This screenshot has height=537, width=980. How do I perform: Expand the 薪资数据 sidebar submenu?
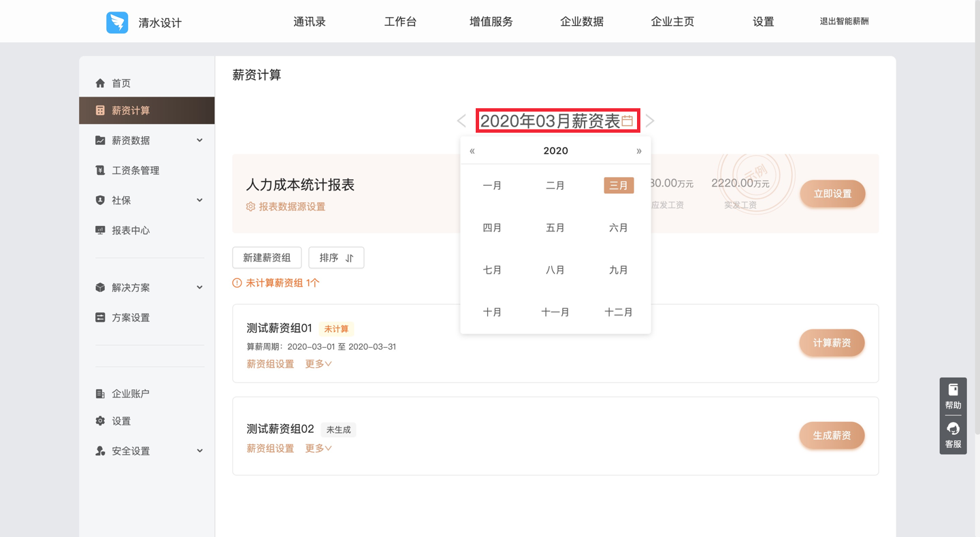[199, 140]
